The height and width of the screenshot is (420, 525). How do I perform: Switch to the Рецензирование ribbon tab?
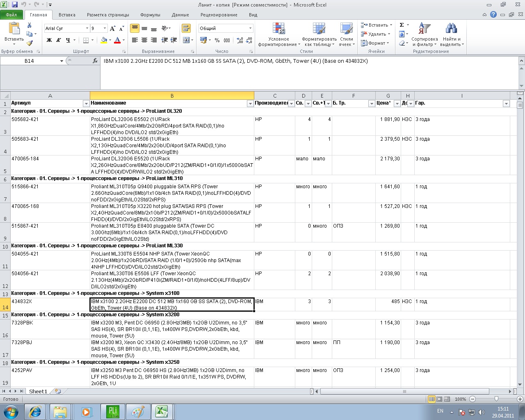pyautogui.click(x=219, y=15)
